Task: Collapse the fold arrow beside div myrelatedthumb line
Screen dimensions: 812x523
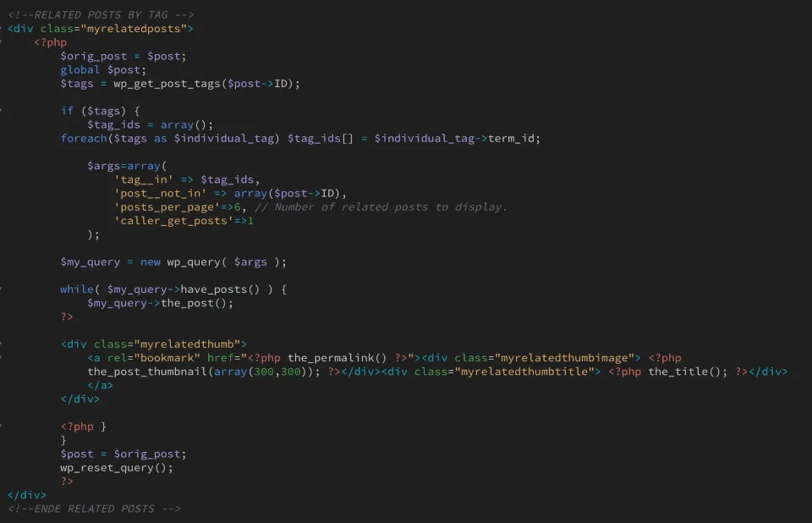Action: click(3, 344)
